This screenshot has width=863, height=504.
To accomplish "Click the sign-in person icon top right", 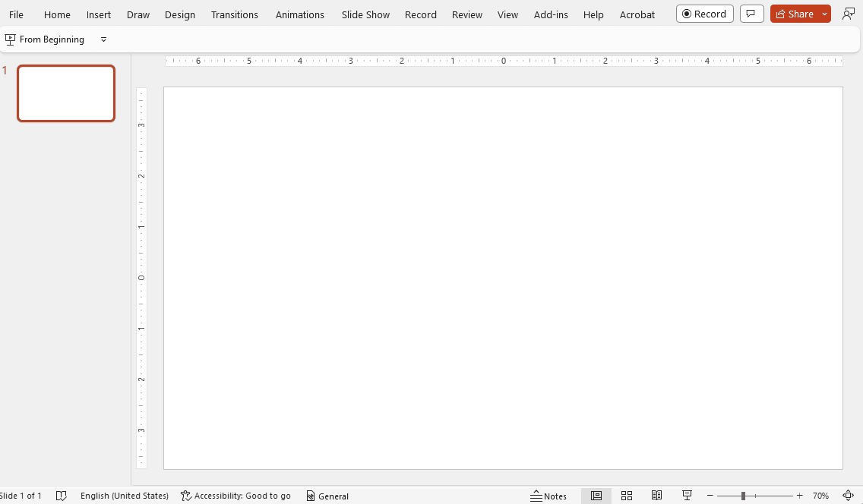I will [849, 14].
